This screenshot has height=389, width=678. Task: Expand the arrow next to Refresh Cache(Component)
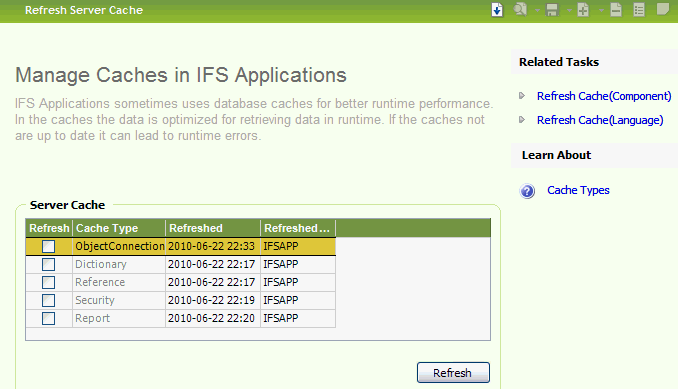click(x=522, y=96)
